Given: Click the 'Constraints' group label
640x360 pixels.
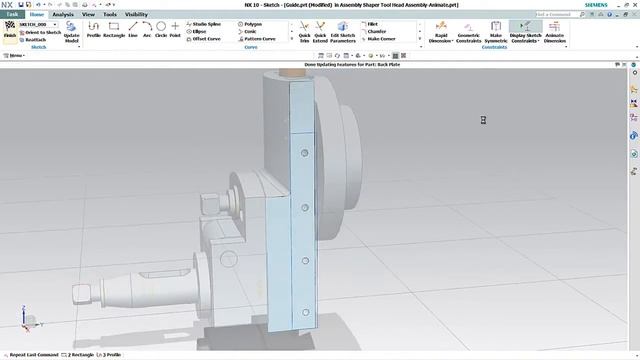Looking at the screenshot, I should pos(494,47).
